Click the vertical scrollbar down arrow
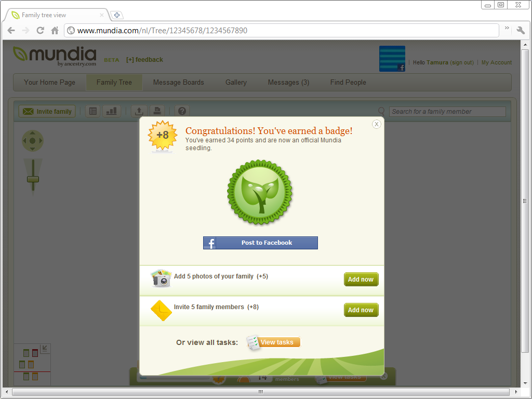The image size is (532, 399). pos(525,383)
